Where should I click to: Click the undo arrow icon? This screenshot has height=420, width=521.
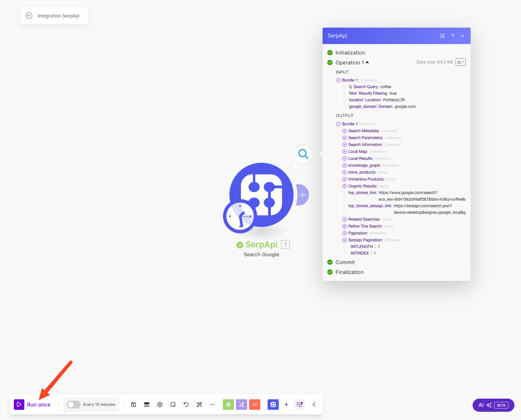[x=186, y=405]
